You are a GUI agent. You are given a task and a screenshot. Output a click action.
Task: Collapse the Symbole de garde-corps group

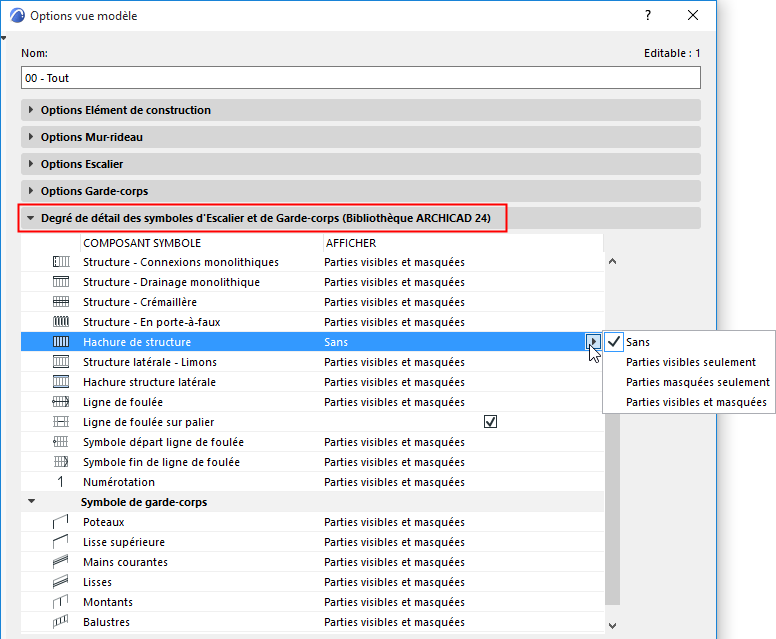32,501
